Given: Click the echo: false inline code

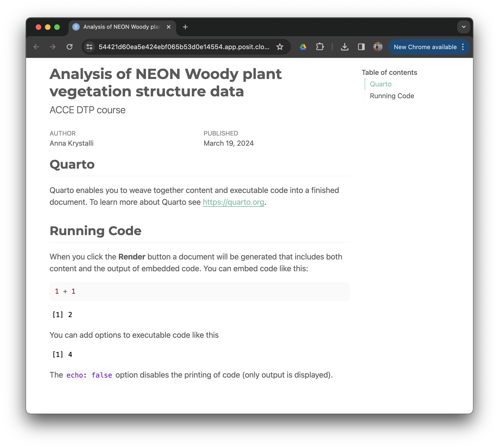Looking at the screenshot, I should (89, 375).
